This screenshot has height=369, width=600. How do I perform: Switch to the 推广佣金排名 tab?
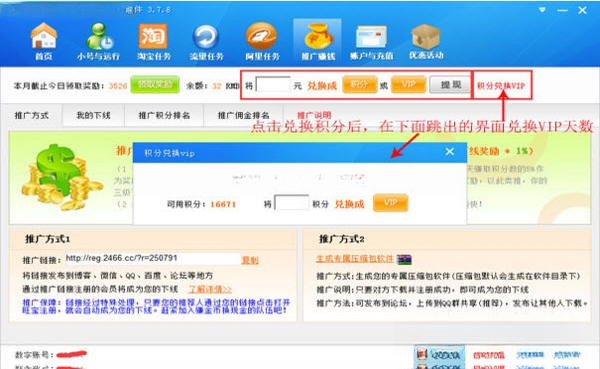tap(243, 115)
